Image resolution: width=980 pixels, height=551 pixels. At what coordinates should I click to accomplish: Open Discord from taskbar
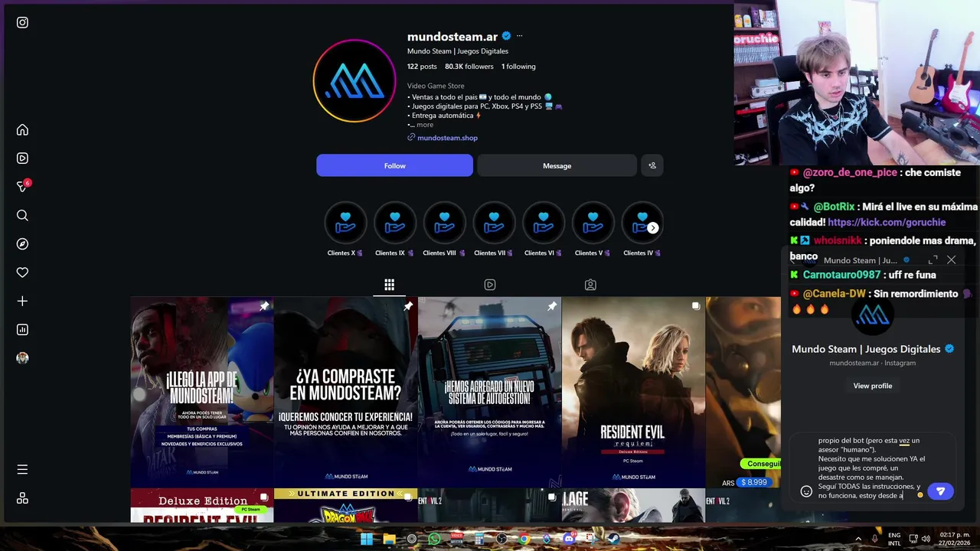click(569, 539)
